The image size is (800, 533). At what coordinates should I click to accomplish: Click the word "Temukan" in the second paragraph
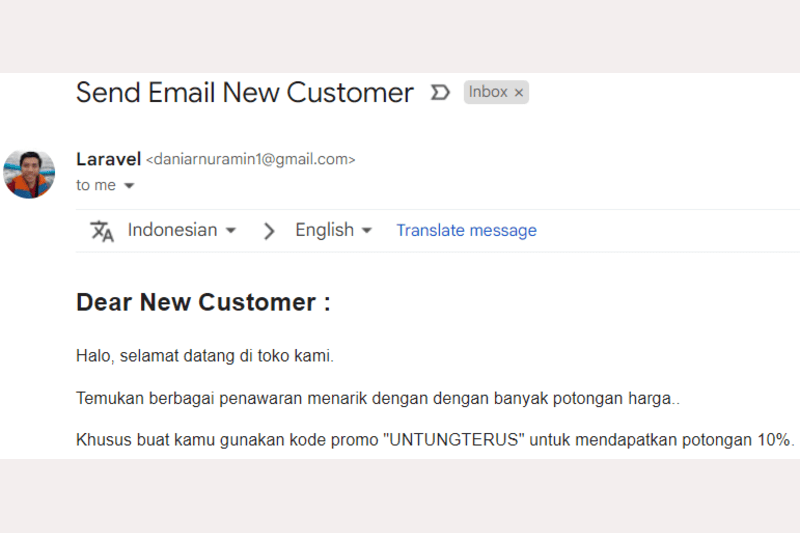(107, 398)
